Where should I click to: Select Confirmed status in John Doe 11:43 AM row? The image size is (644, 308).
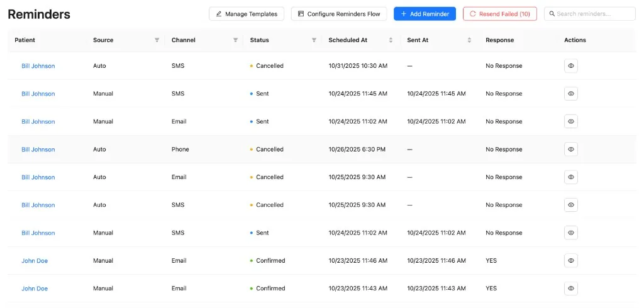tap(268, 289)
